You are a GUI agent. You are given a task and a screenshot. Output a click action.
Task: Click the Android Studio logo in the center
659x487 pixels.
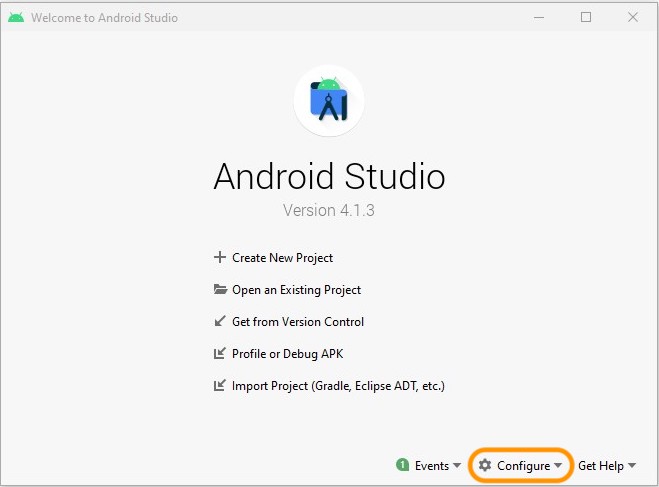tap(329, 100)
